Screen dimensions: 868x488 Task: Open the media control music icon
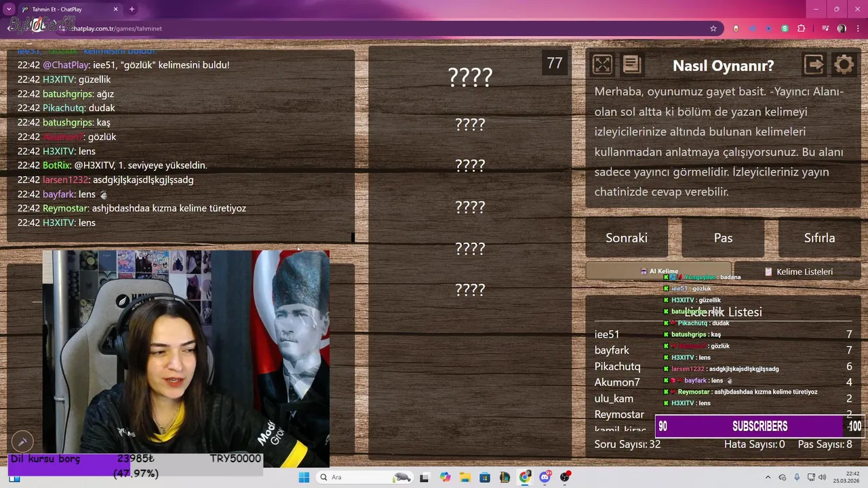point(825,28)
